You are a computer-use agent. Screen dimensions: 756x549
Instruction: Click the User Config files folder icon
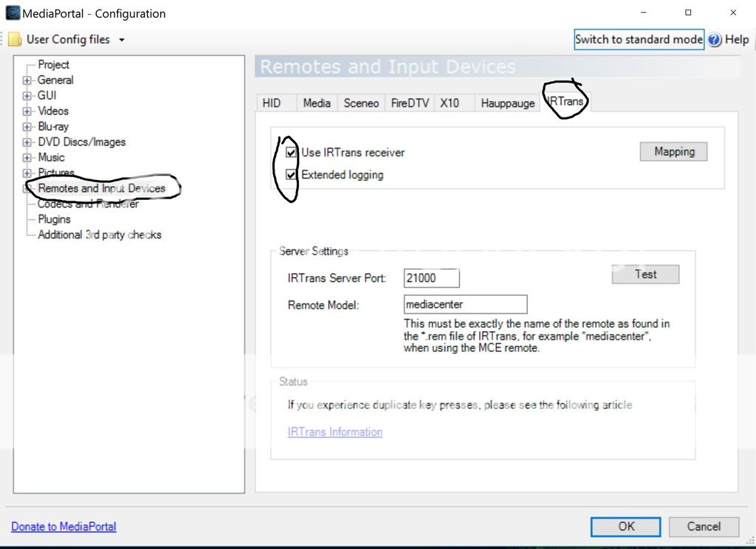(15, 40)
